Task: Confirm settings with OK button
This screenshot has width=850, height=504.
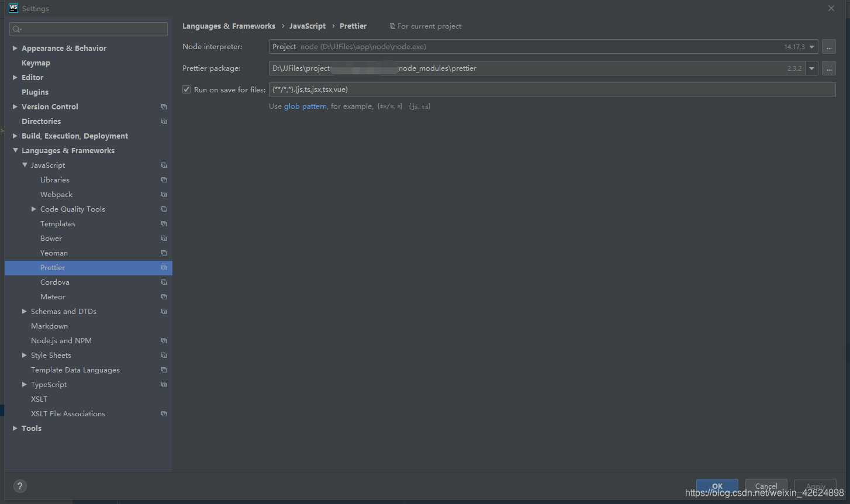Action: pyautogui.click(x=717, y=486)
